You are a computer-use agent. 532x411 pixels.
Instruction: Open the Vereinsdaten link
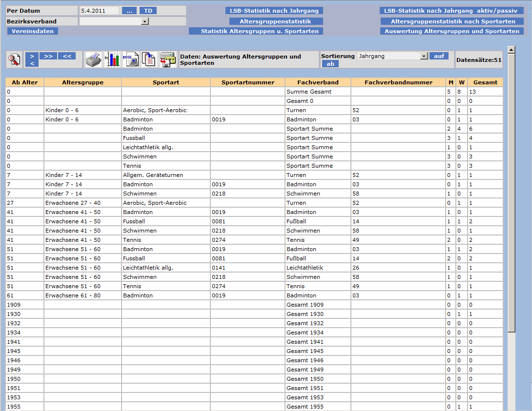(x=33, y=31)
